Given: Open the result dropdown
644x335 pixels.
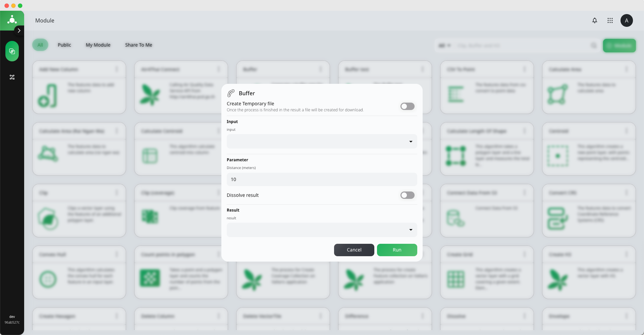Looking at the screenshot, I should (x=322, y=230).
